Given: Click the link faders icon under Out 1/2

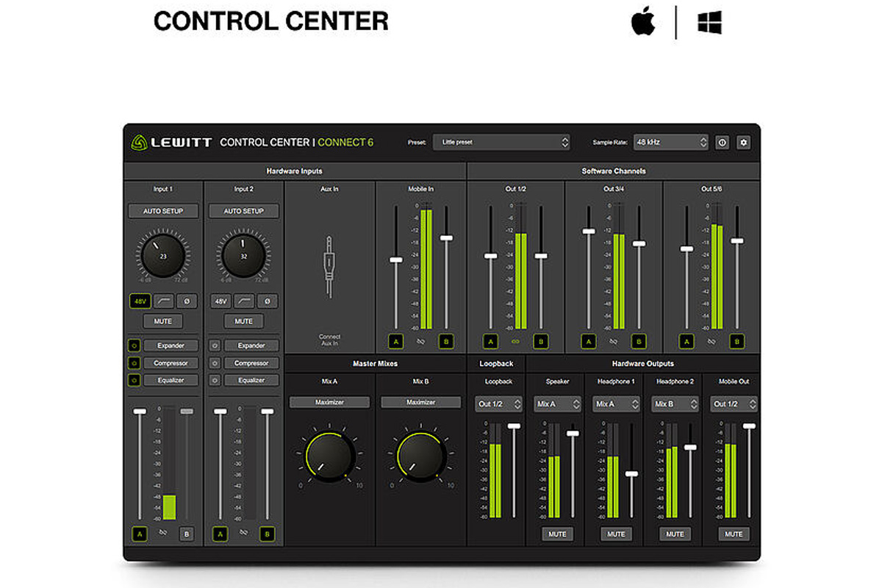Looking at the screenshot, I should [x=516, y=341].
